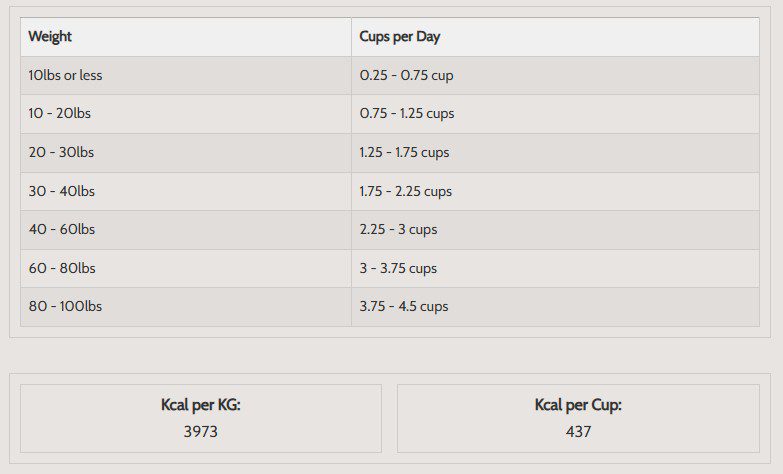Image resolution: width=783 pixels, height=474 pixels.
Task: Click the 3 - 3.75 cups value
Action: tap(399, 268)
